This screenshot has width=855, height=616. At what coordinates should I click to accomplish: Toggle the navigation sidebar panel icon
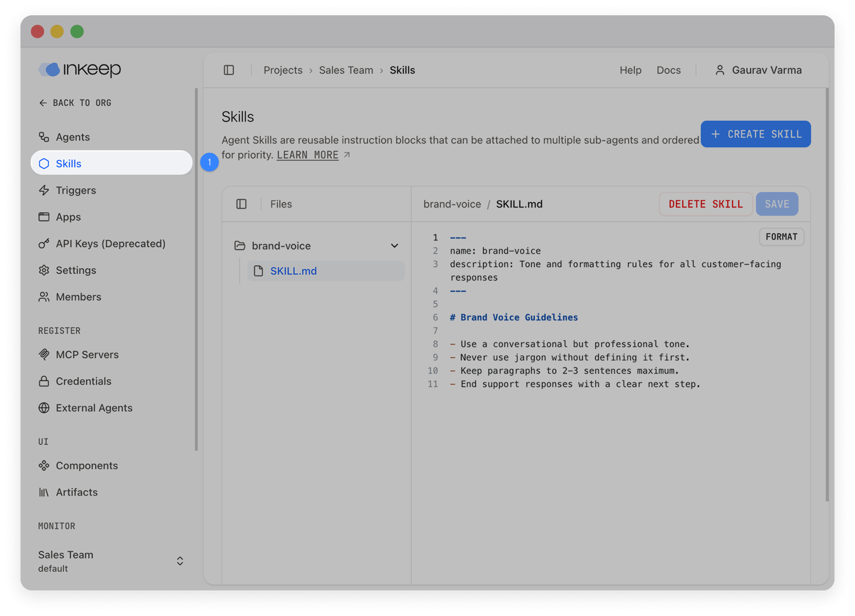click(229, 70)
